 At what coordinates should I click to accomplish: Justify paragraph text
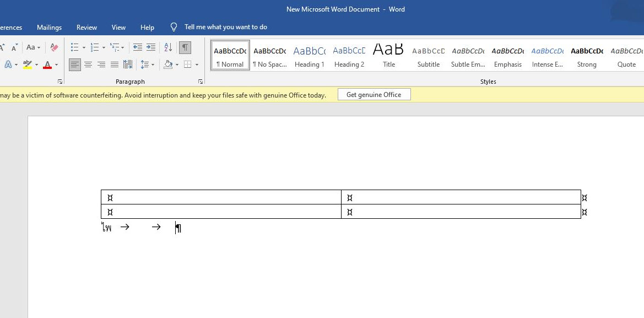click(115, 64)
